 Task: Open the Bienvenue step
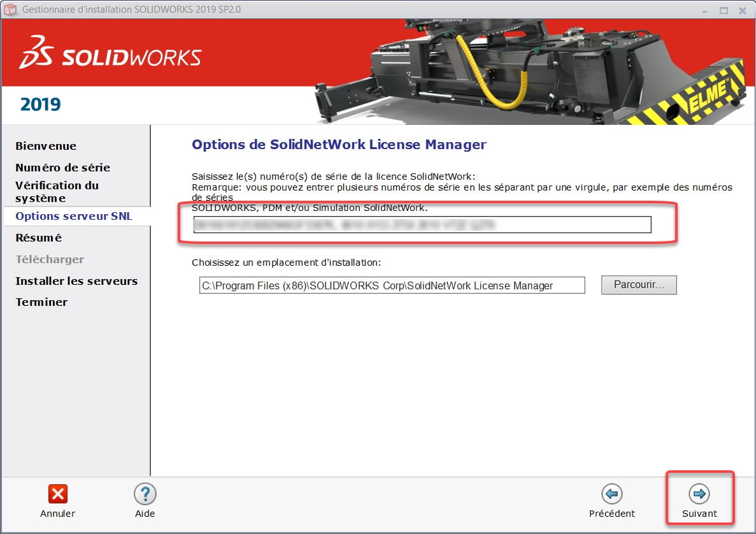(x=46, y=146)
